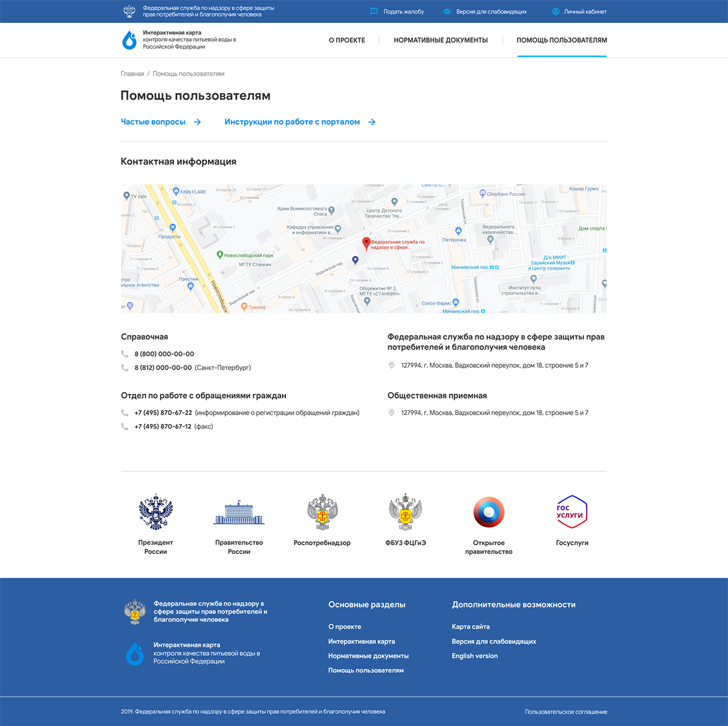Click the footer Rospotrebnadzor emblem
728x726 pixels.
coord(135,612)
